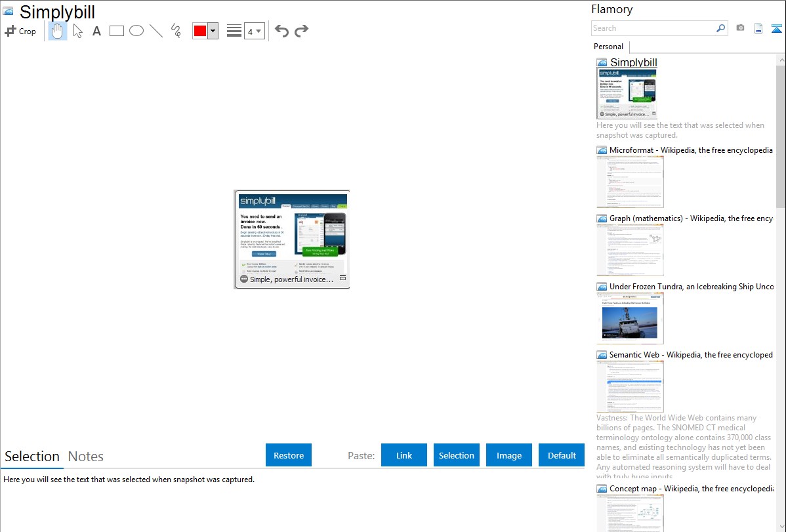Click the Selection paste button
Viewport: 786px width, 532px height.
click(x=456, y=455)
